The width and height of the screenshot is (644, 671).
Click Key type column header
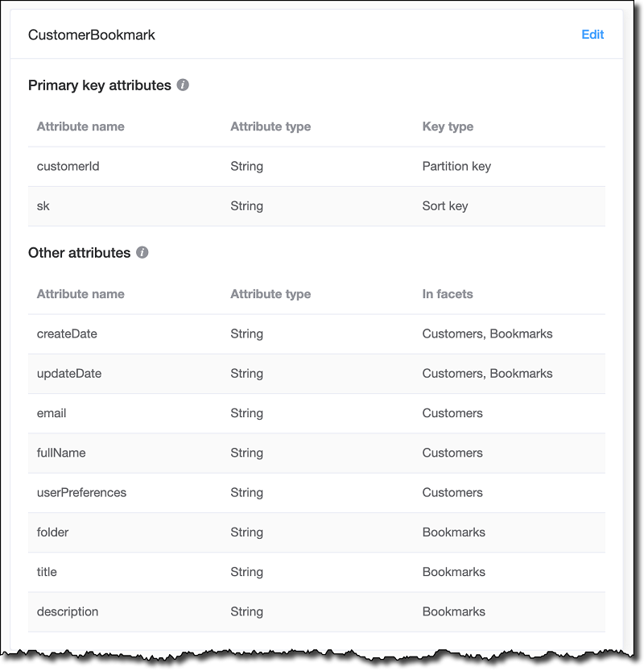click(448, 126)
